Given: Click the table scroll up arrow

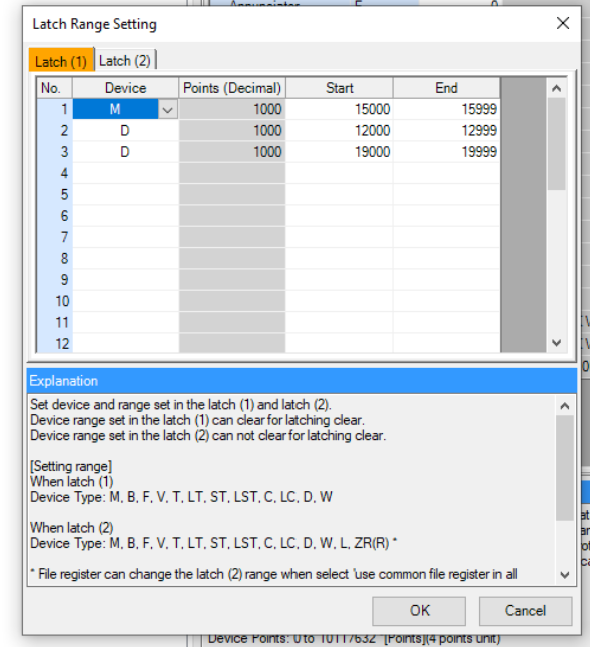Looking at the screenshot, I should point(556,88).
